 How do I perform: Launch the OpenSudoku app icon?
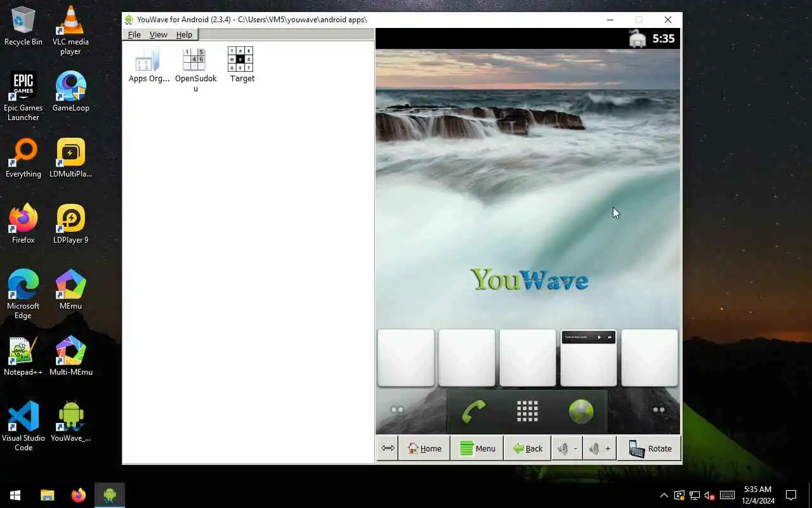(x=195, y=70)
